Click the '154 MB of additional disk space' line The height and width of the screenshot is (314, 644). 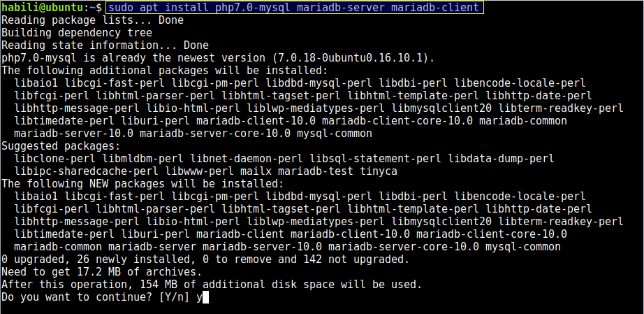coord(211,285)
